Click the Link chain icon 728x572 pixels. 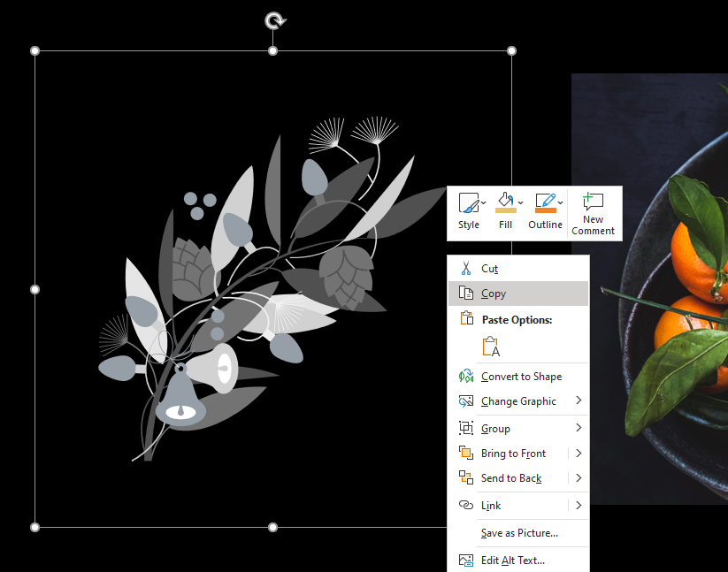[465, 505]
